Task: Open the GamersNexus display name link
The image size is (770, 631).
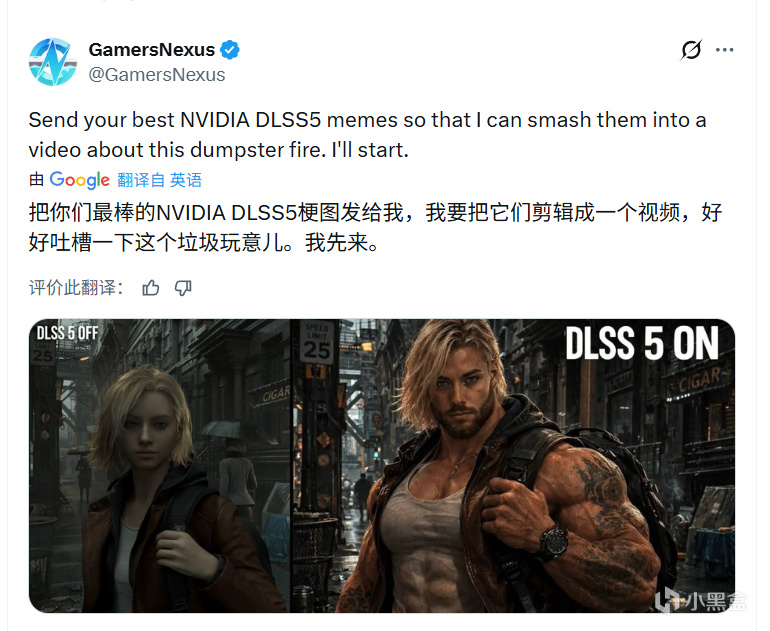Action: point(152,50)
